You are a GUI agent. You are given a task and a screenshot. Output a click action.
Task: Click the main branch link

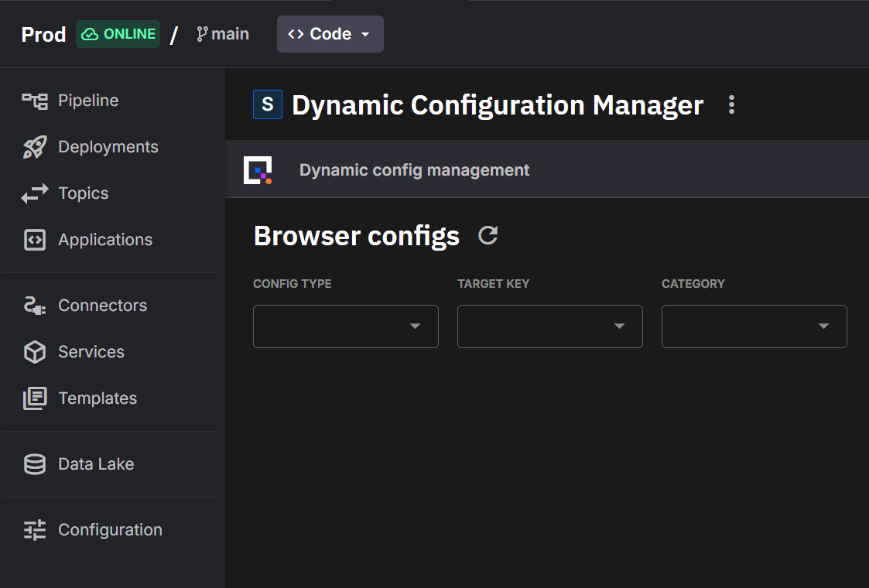coord(223,34)
